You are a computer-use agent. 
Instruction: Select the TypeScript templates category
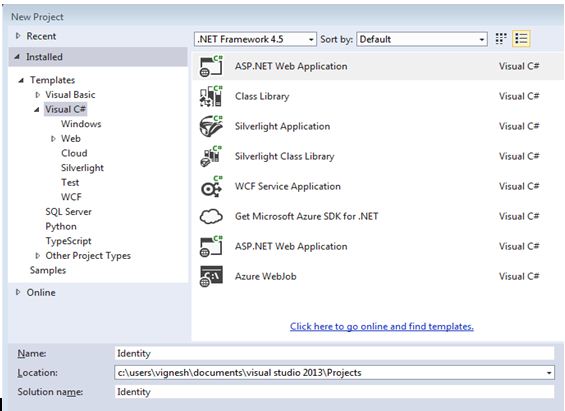68,241
